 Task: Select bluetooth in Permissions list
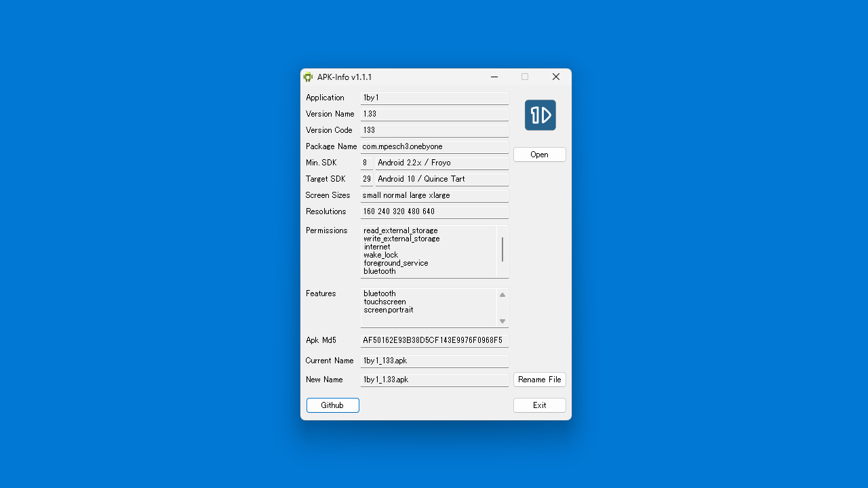pos(380,271)
